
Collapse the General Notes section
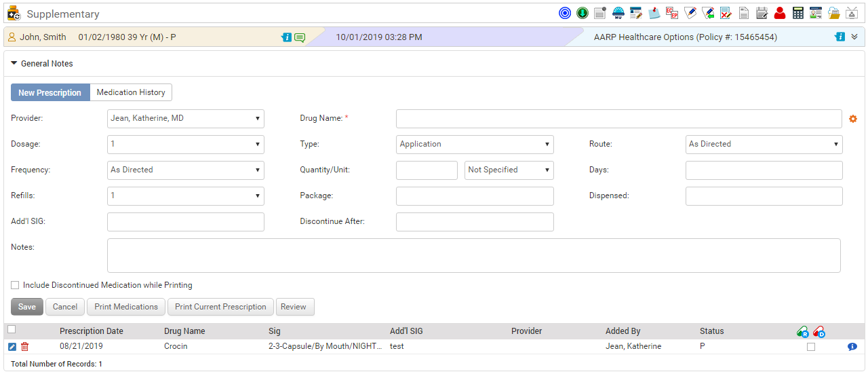pyautogui.click(x=14, y=63)
